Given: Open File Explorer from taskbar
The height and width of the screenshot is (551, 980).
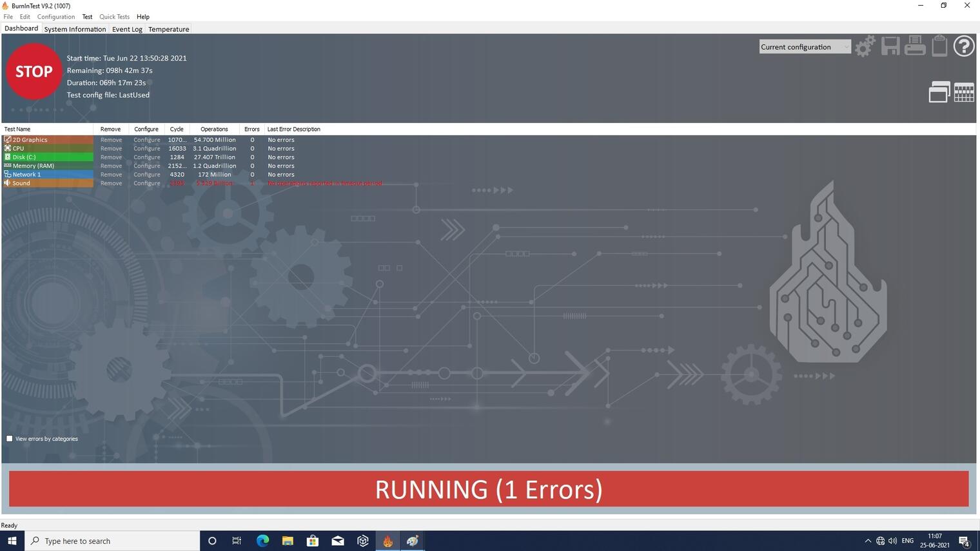Looking at the screenshot, I should [x=288, y=541].
